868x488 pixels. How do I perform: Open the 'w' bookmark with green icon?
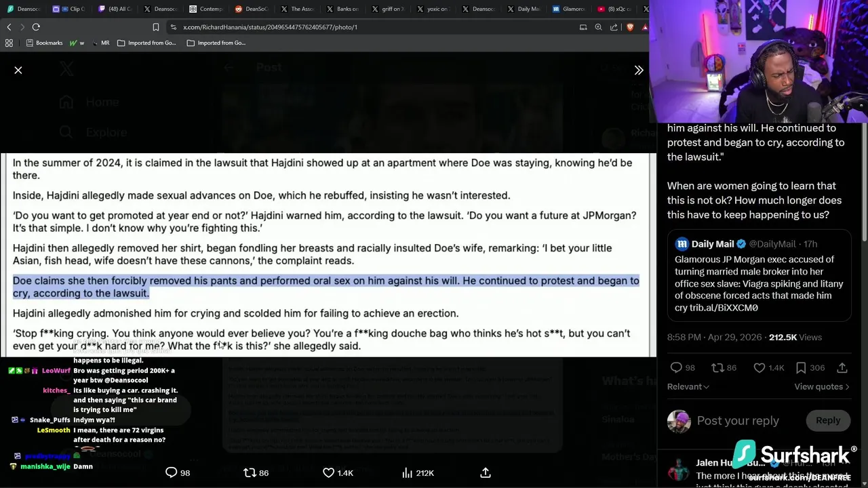77,43
